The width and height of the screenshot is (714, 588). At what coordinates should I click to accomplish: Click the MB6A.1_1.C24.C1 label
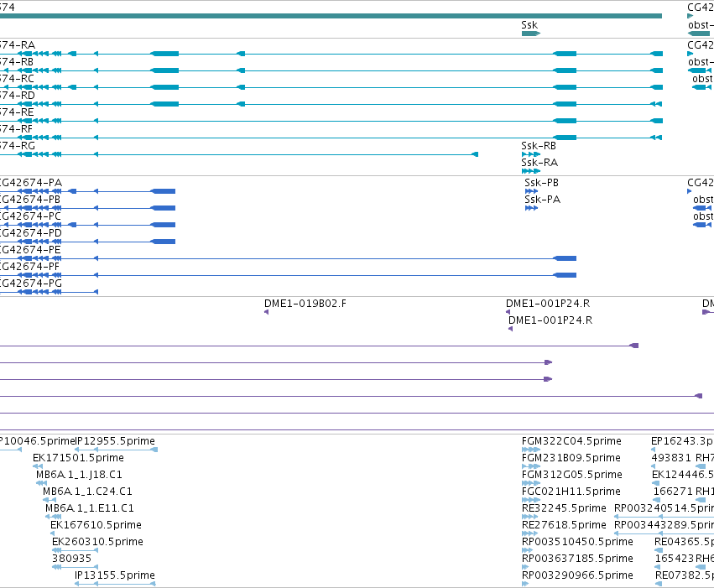tap(87, 492)
